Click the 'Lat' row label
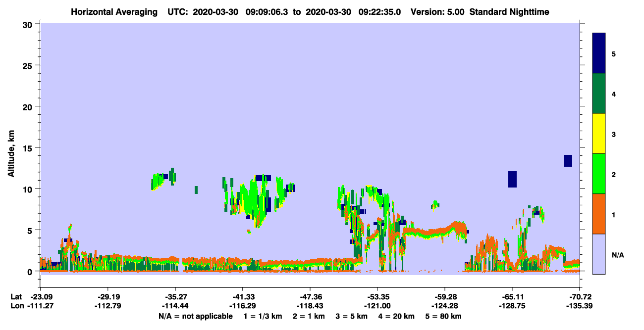This screenshot has height=330, width=644. [x=16, y=297]
